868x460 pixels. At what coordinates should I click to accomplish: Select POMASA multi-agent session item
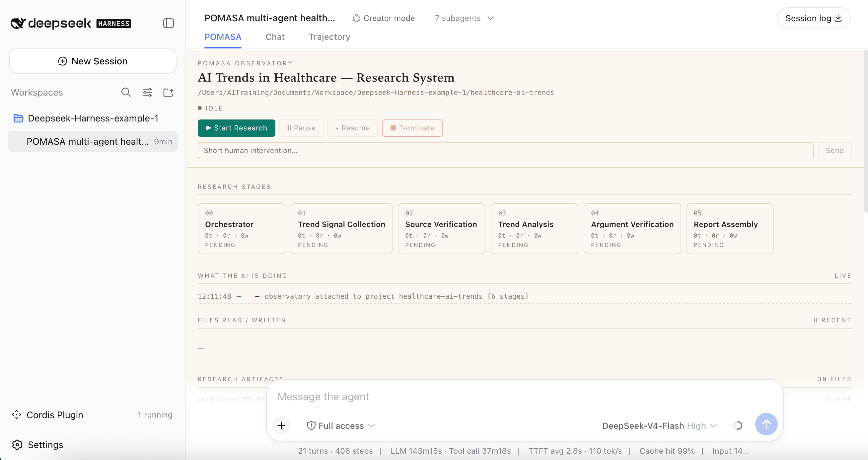(93, 141)
